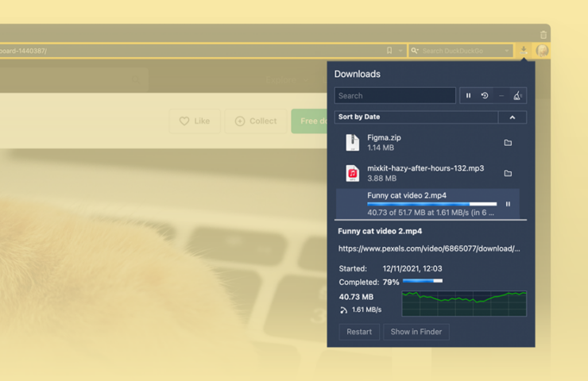Click the progress bar of Funny cat video 2.mp4
This screenshot has width=588, height=381.
[x=432, y=204]
